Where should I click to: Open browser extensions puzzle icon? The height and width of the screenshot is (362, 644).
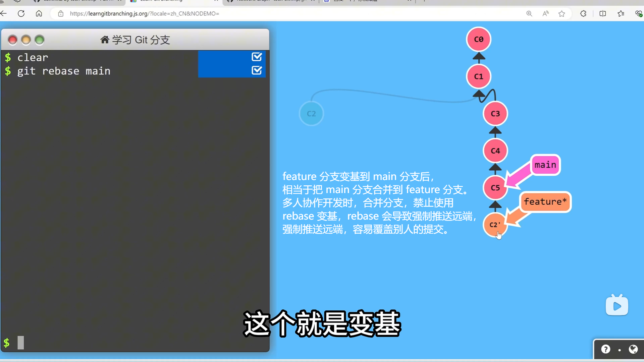[583, 13]
